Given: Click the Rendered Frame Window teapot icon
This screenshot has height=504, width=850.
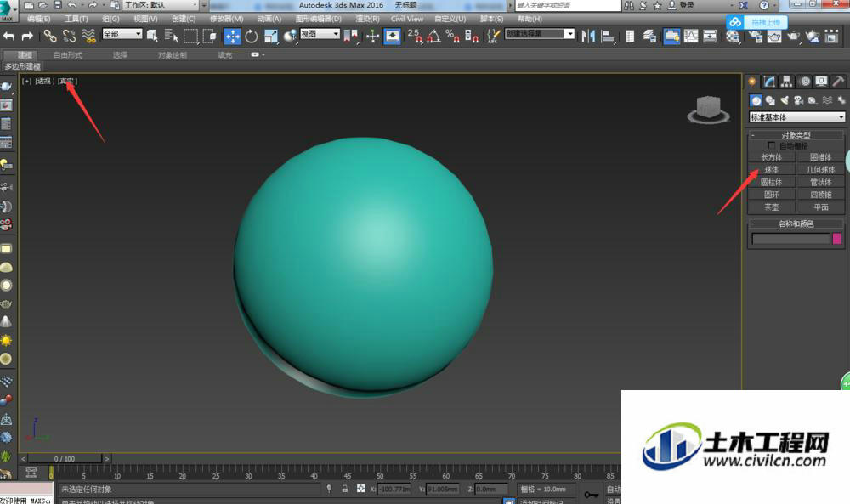Looking at the screenshot, I should coord(774,37).
